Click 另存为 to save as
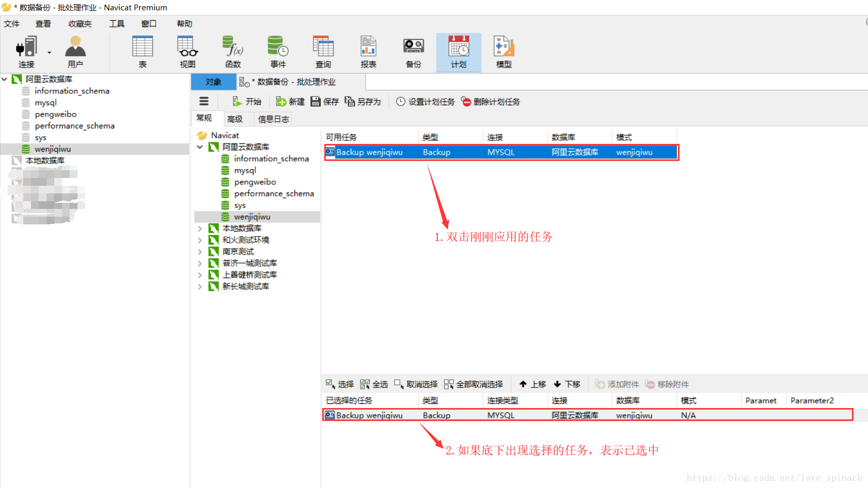This screenshot has height=488, width=868. pos(363,102)
